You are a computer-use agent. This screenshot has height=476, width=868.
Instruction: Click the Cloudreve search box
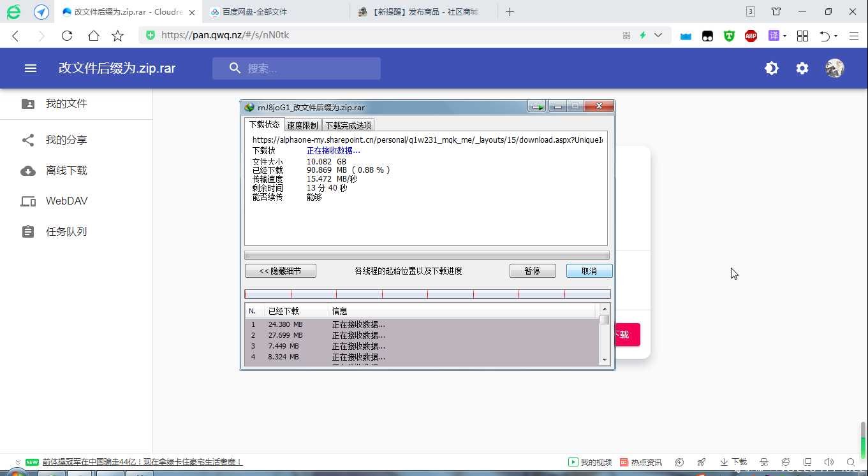coord(297,68)
